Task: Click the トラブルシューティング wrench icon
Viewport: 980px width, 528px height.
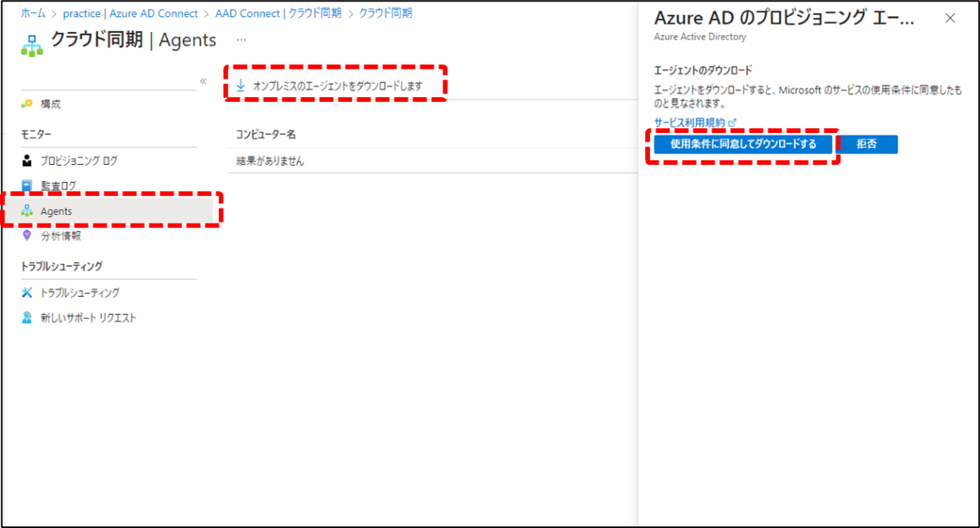Action: tap(27, 292)
